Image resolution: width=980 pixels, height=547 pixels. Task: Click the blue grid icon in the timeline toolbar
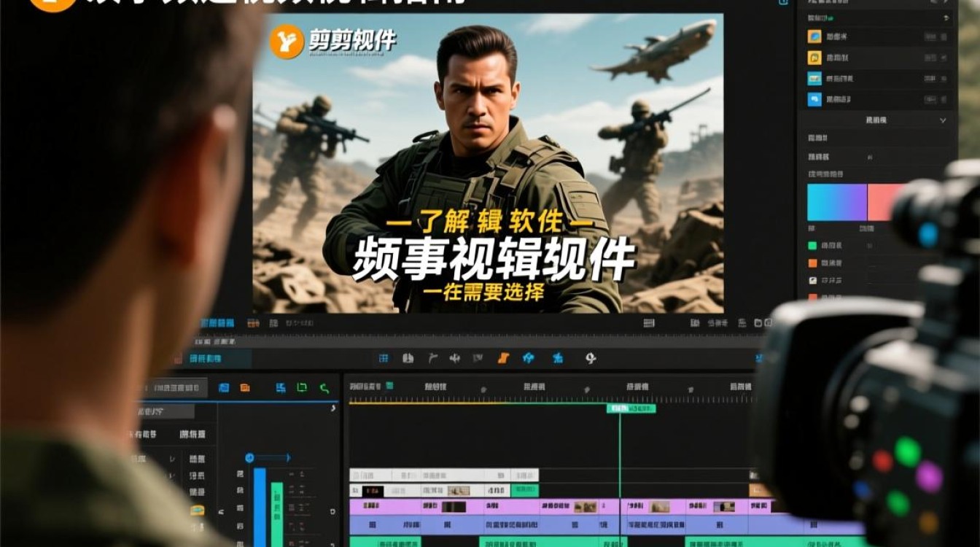[x=384, y=358]
